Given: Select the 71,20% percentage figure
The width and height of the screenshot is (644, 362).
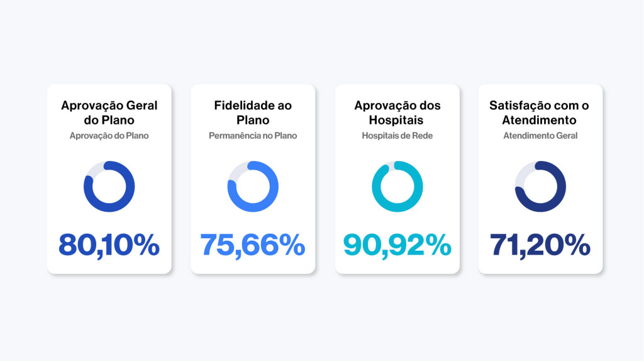Looking at the screenshot, I should [540, 244].
